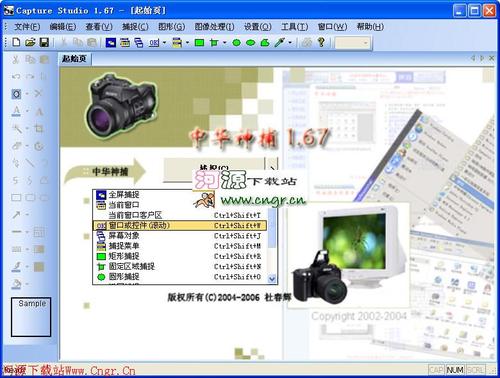
Task: Open the 图形(G) menu
Action: (171, 27)
